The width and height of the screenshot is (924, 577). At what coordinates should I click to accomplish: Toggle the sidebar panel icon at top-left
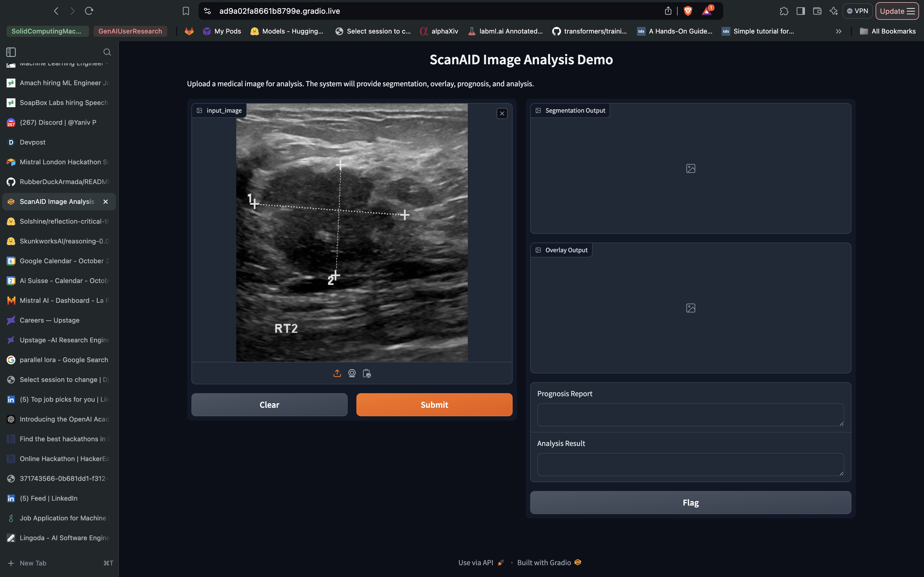click(11, 52)
